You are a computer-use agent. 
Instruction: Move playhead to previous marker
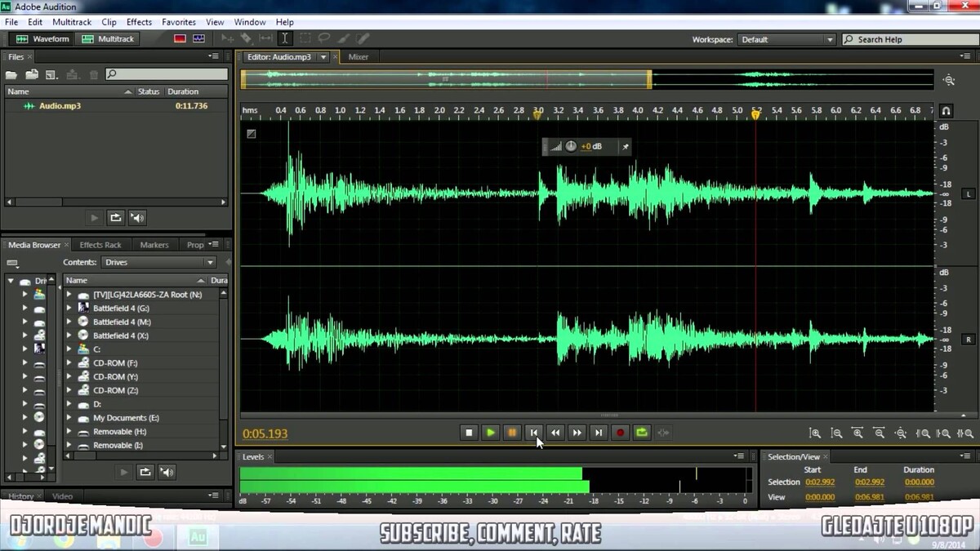[x=533, y=433]
